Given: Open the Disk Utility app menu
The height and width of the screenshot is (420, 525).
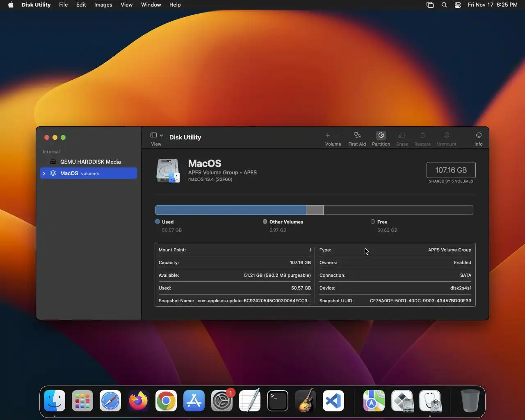Looking at the screenshot, I should click(x=36, y=5).
